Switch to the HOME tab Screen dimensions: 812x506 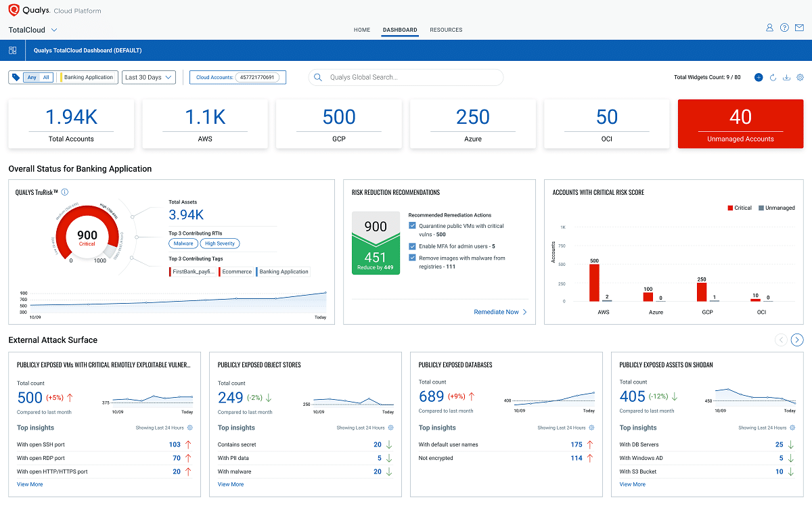(362, 30)
